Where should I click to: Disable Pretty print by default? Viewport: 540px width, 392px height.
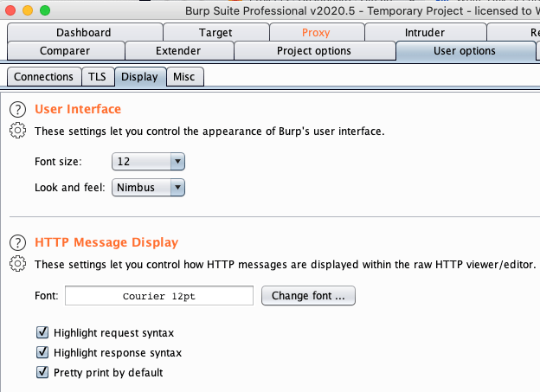[42, 373]
